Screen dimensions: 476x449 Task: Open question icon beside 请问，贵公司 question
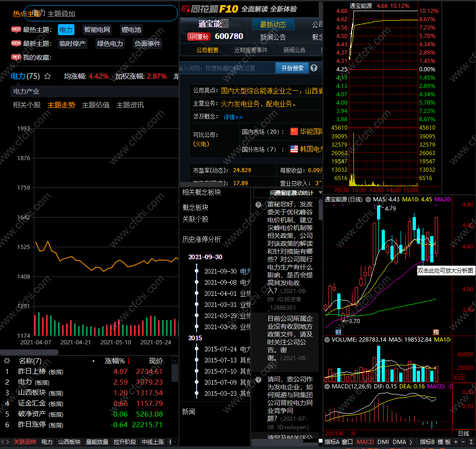(x=258, y=380)
